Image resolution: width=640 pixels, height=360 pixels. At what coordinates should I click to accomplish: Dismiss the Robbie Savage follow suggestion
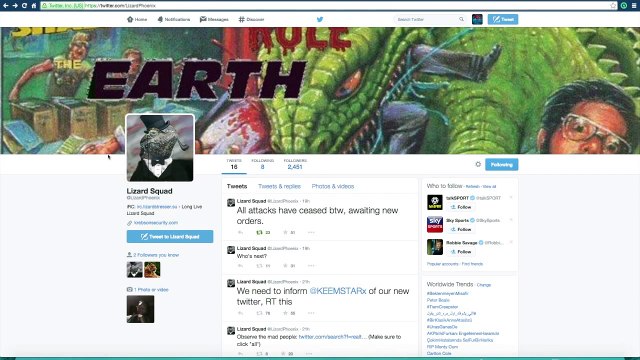(511, 242)
